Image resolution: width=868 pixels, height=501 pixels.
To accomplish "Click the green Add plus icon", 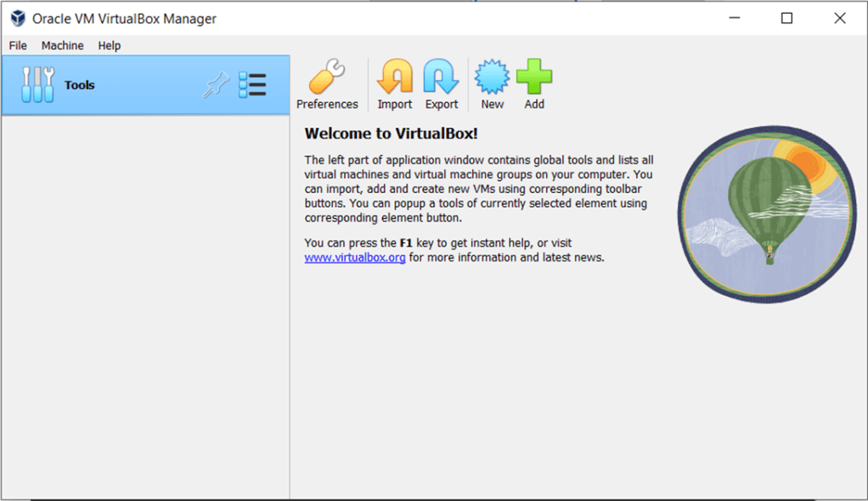I will 534,78.
